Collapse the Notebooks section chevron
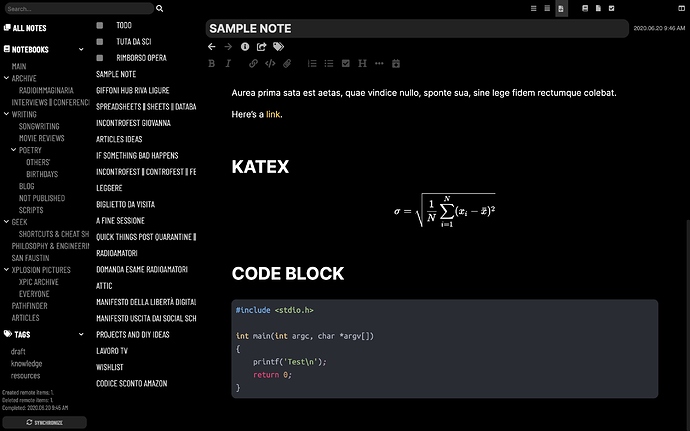 81,49
